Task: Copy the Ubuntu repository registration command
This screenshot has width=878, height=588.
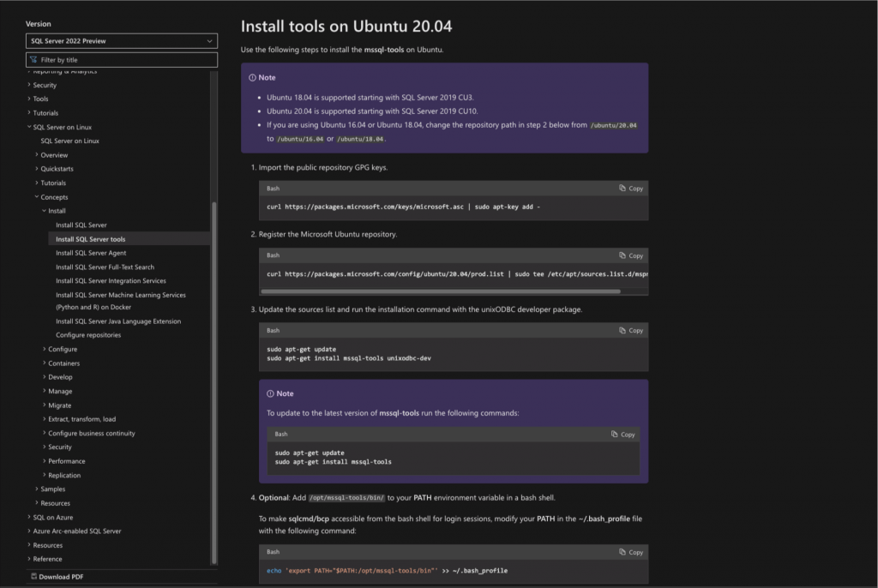Action: pos(631,255)
